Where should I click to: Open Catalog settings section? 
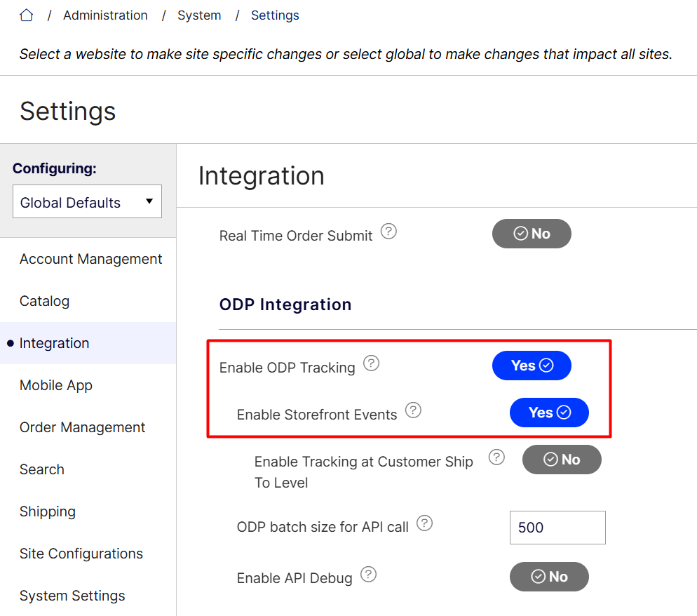pos(44,301)
